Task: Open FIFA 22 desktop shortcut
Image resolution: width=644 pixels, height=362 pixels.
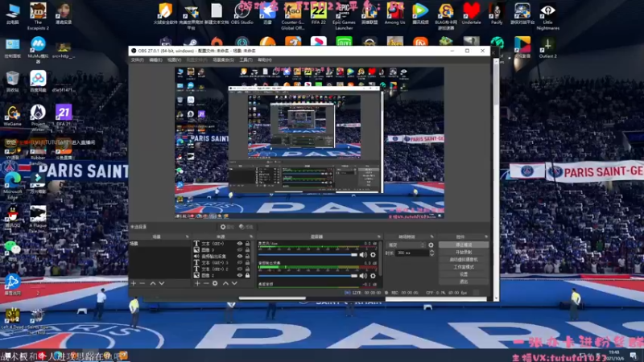Action: pos(318,14)
